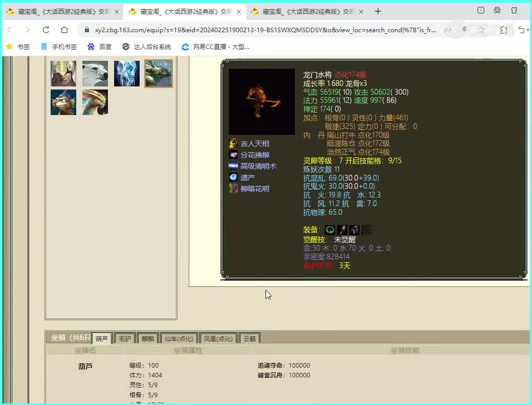Open the 书签 bookmarks folder
The height and width of the screenshot is (405, 532).
click(18, 47)
